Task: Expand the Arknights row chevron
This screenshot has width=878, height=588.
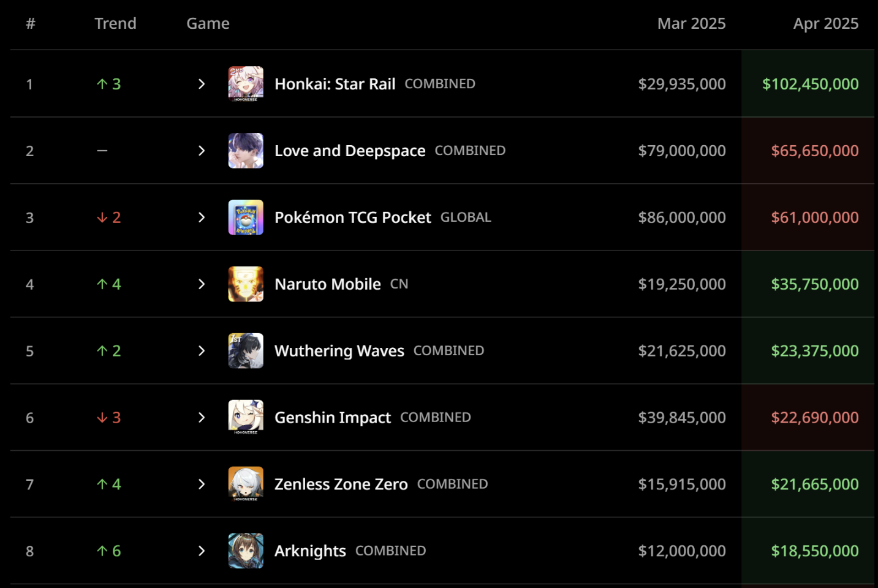Action: point(202,551)
